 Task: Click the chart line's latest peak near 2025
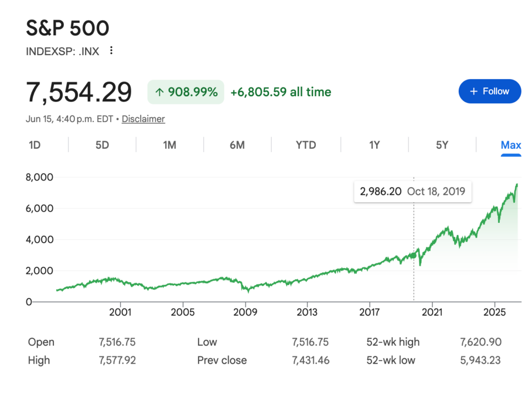pyautogui.click(x=517, y=184)
